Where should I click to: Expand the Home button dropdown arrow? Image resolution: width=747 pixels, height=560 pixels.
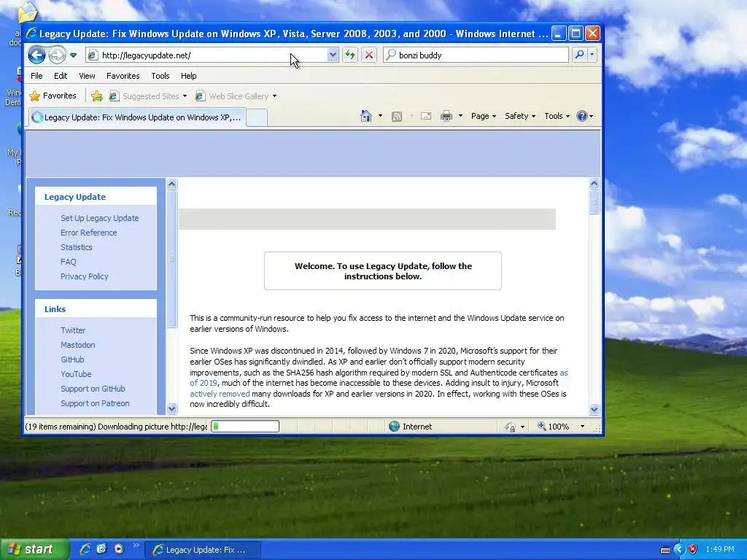pos(380,116)
